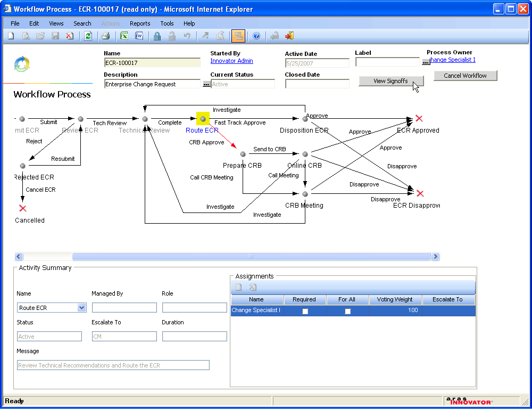Viewport: 532px width, 409px height.
Task: Open the activity Name dropdown showing Route ECR
Action: pos(81,308)
